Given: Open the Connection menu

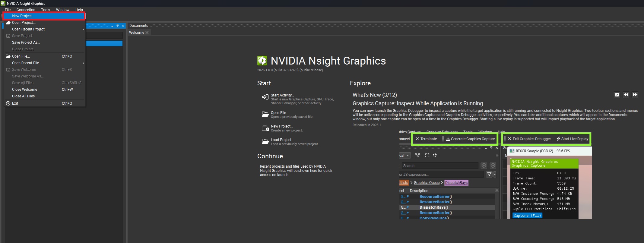Looking at the screenshot, I should 26,10.
